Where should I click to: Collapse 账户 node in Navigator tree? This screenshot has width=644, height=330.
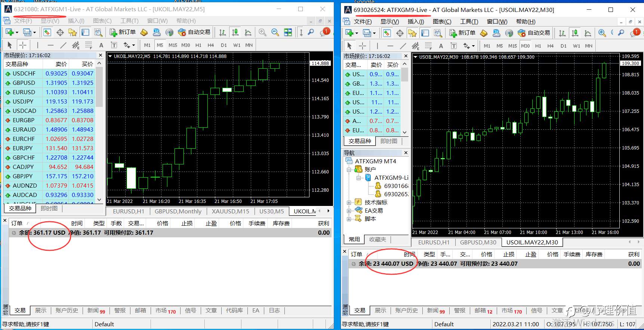pyautogui.click(x=349, y=170)
